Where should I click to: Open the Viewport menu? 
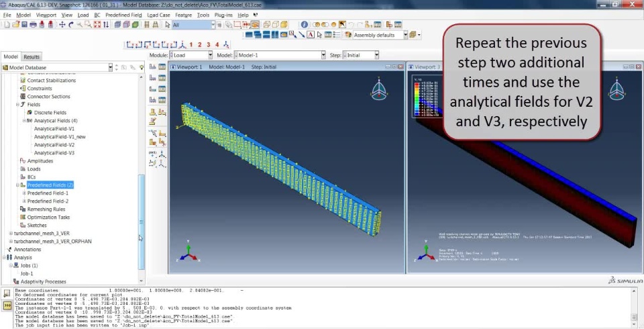point(46,15)
